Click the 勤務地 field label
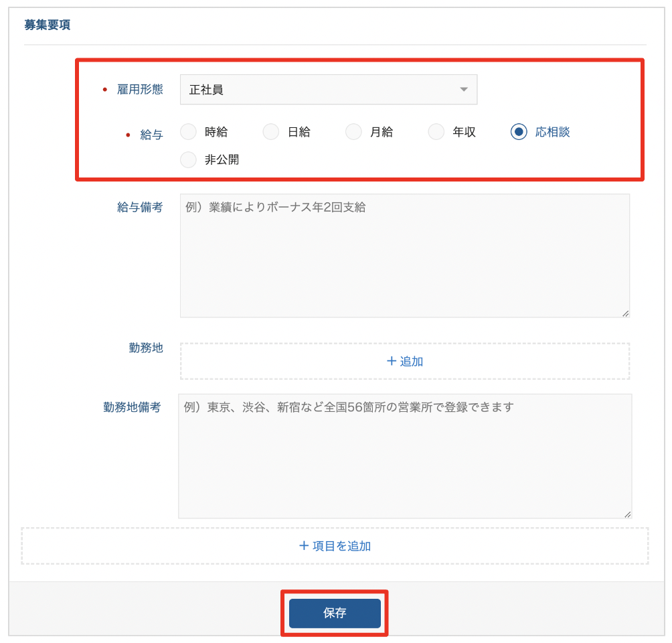The height and width of the screenshot is (643, 672). (x=146, y=348)
